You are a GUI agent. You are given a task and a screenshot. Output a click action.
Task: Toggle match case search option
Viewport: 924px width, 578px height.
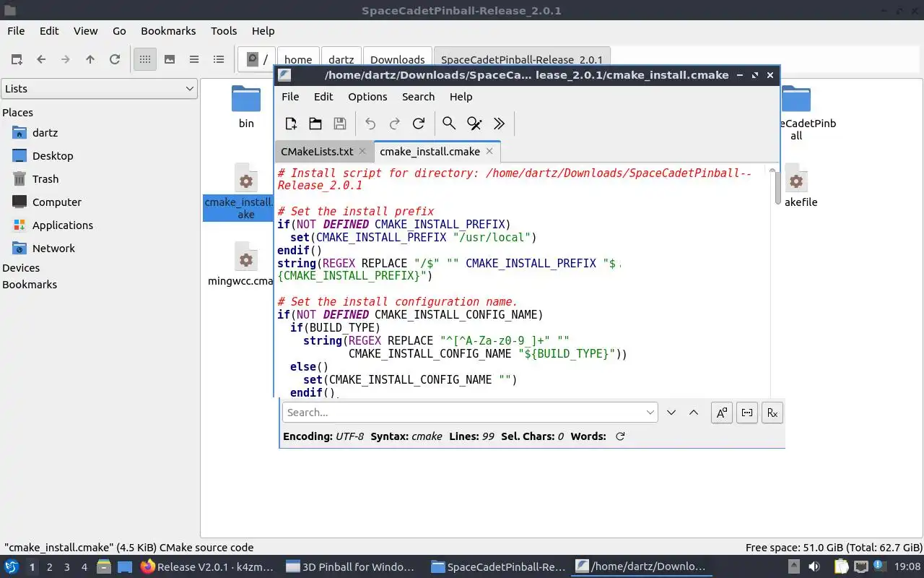pyautogui.click(x=722, y=413)
